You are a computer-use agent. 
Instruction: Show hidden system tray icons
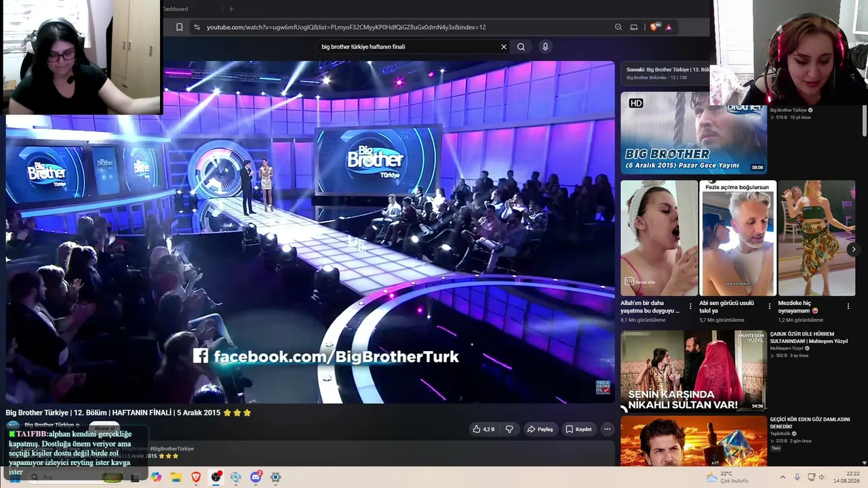[x=782, y=477]
